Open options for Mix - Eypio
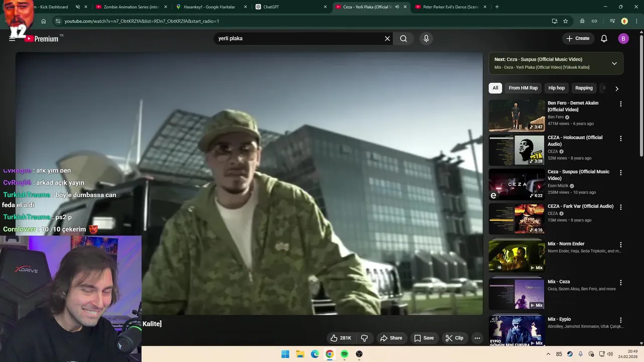Viewport: 644px width, 362px height. (620, 320)
